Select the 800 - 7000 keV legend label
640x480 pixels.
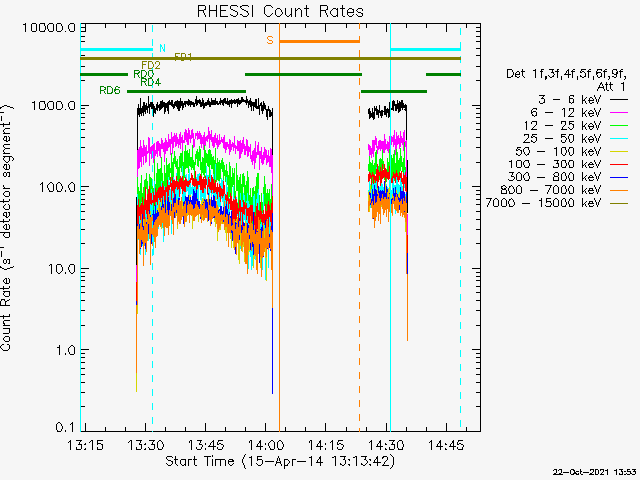tap(551, 190)
